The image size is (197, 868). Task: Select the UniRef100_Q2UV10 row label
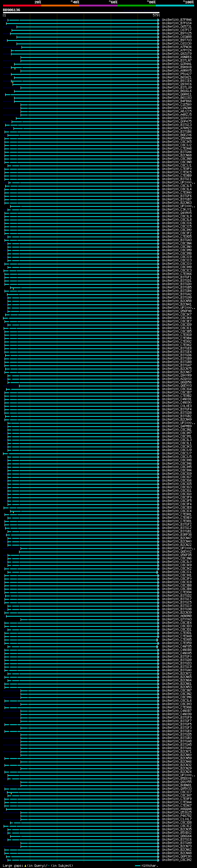(x=177, y=118)
